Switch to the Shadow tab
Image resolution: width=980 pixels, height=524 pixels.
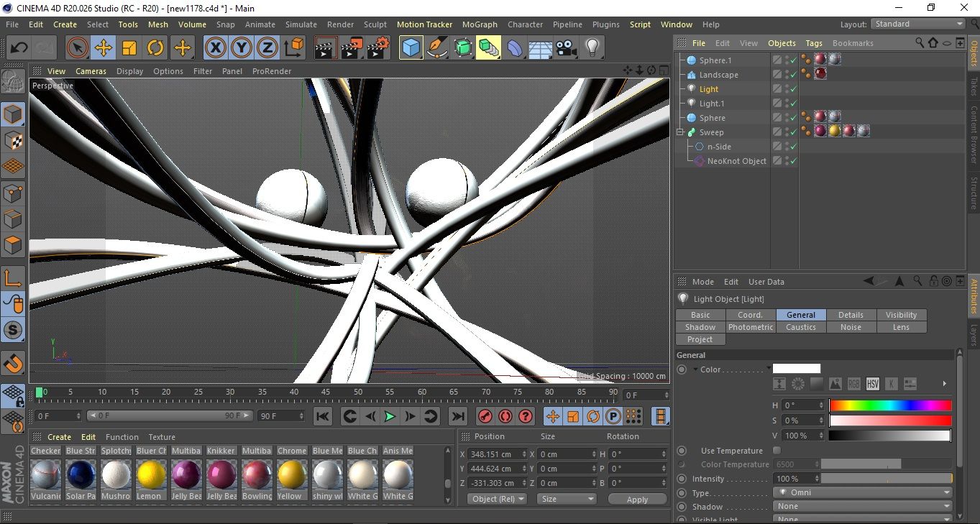[x=700, y=327]
